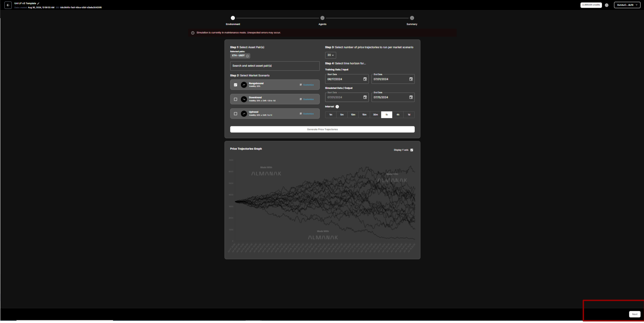Enable the Rangebound scenario checkbox
Image resolution: width=644 pixels, height=323 pixels.
(x=236, y=85)
